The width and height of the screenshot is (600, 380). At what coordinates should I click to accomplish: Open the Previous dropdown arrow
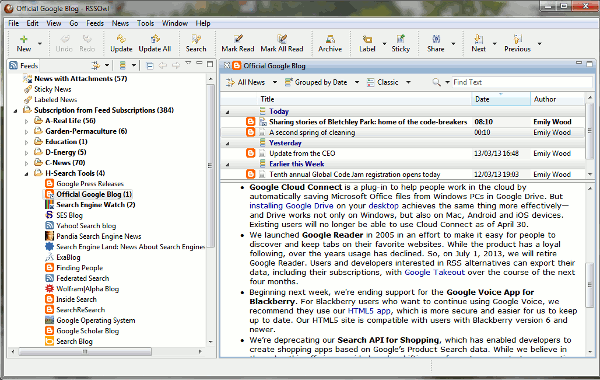[540, 44]
